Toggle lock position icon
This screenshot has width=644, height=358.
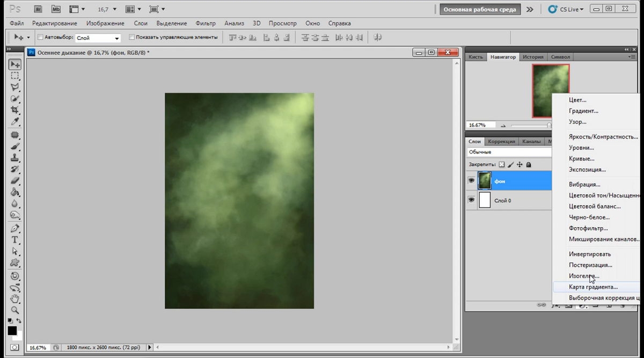pos(519,165)
